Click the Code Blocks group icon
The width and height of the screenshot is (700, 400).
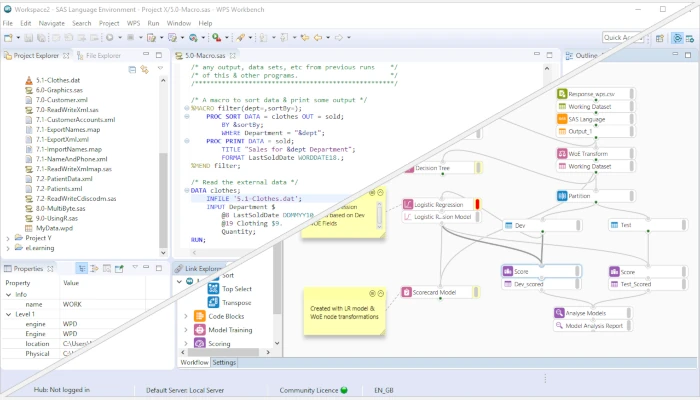coord(200,316)
